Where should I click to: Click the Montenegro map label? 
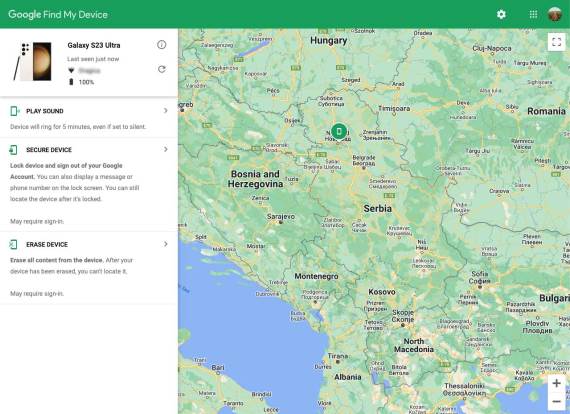[316, 276]
